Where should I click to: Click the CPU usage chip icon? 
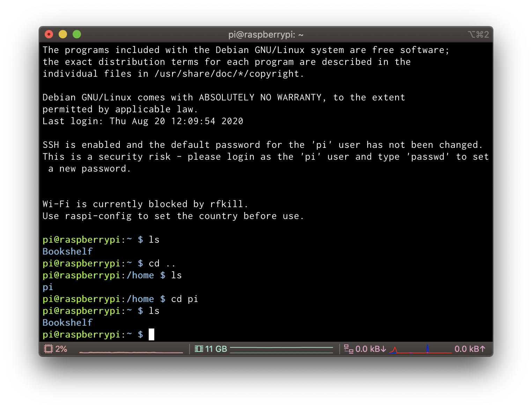(49, 349)
